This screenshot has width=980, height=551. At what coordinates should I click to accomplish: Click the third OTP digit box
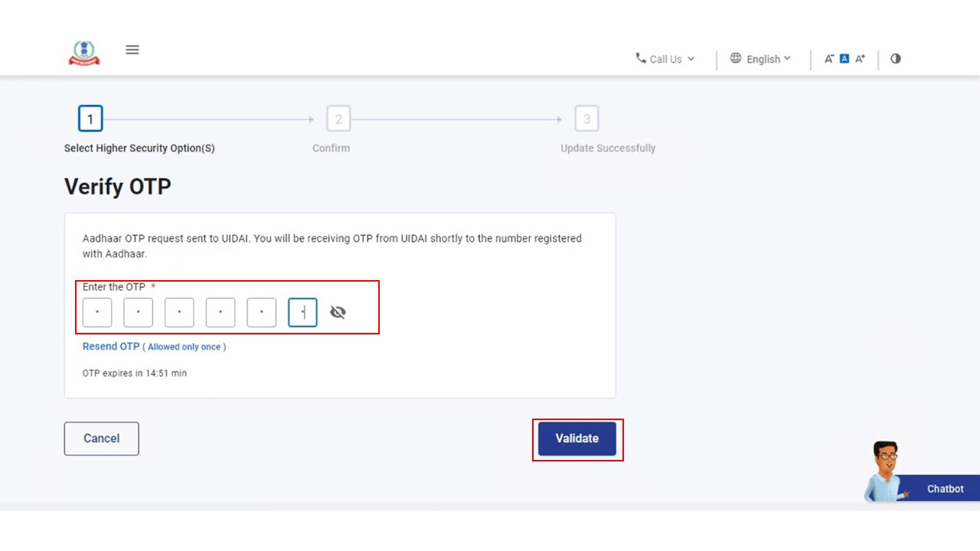[x=179, y=312]
